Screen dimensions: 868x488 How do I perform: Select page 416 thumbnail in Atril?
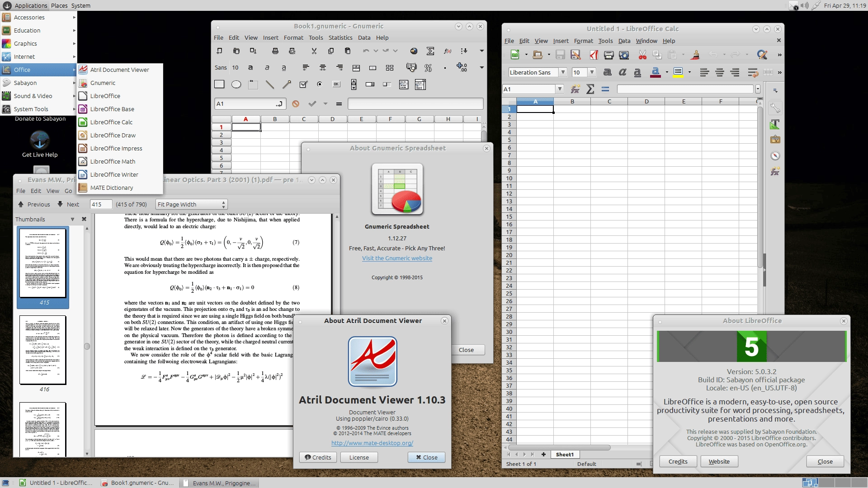(43, 350)
